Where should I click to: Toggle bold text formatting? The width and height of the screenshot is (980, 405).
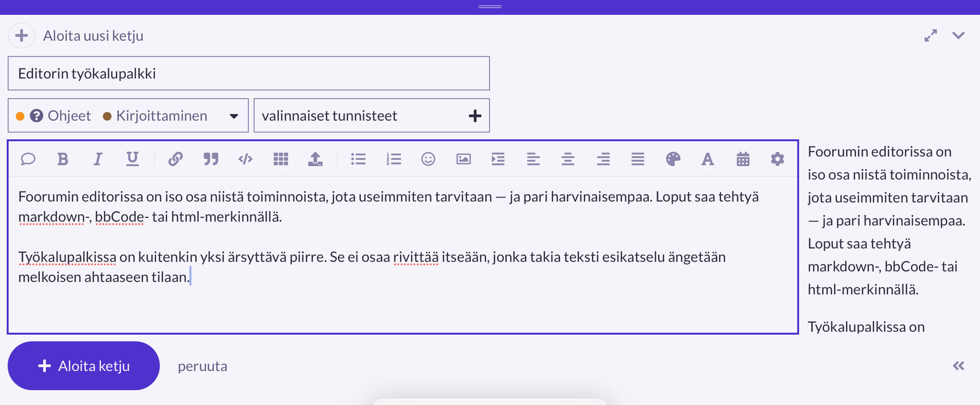pos(63,159)
